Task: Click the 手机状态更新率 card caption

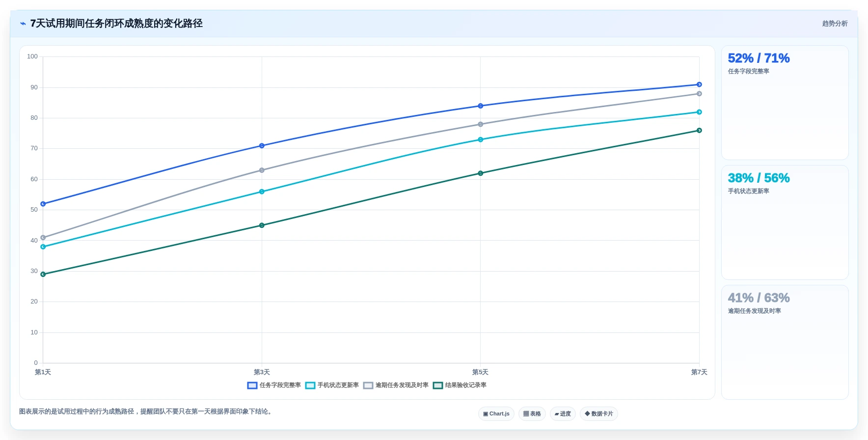Action: click(749, 192)
